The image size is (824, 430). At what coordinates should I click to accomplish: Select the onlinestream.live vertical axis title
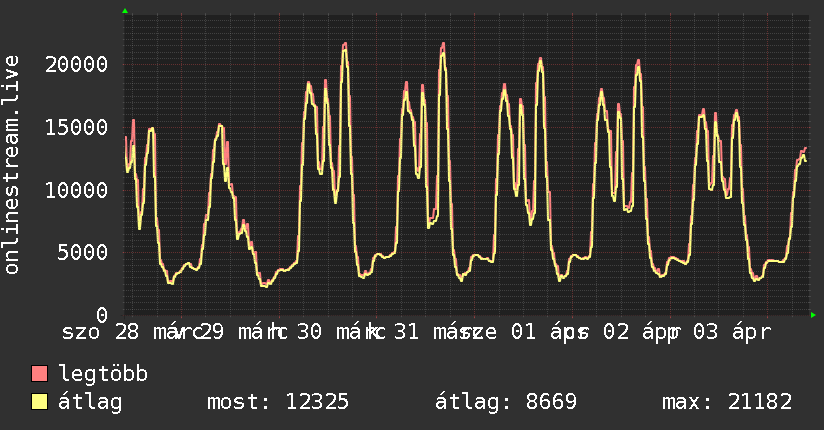pyautogui.click(x=12, y=166)
